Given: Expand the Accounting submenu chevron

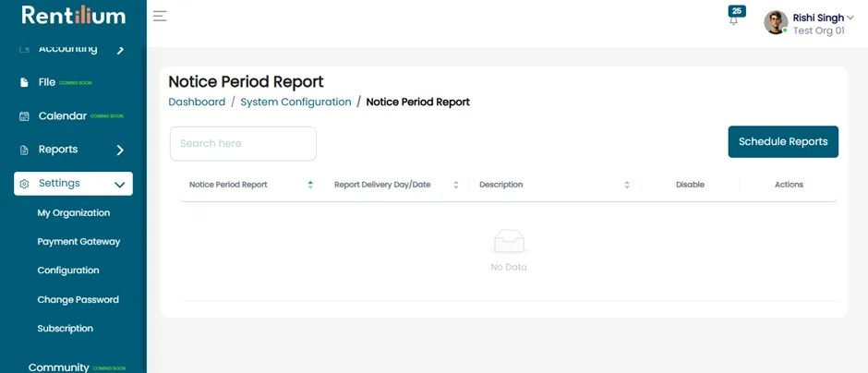Looking at the screenshot, I should click(120, 51).
